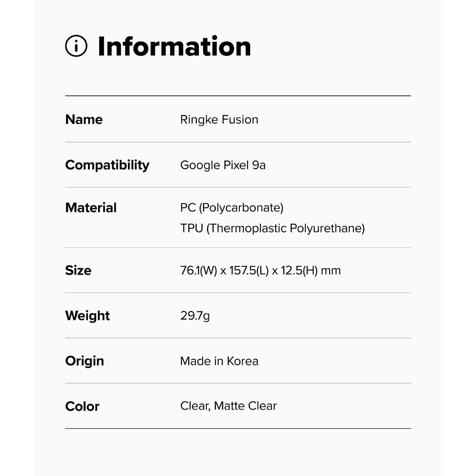Click the Clear color option text

pyautogui.click(x=194, y=406)
